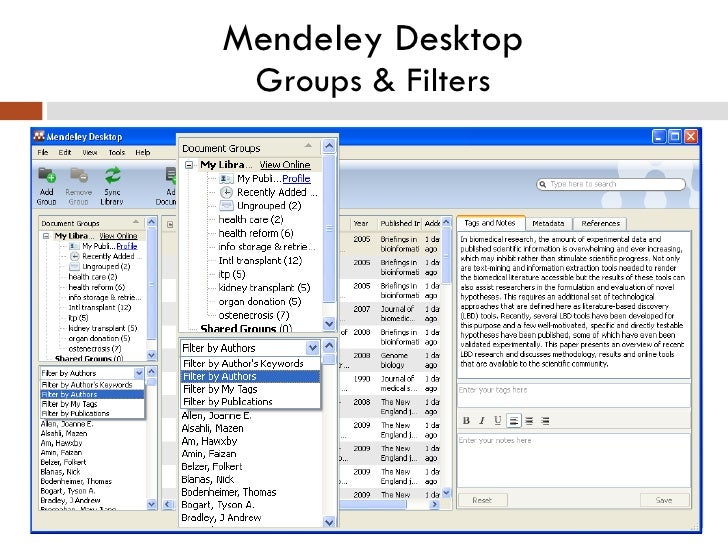Click the Mendeley logo in title bar
The image size is (728, 546).
[39, 136]
